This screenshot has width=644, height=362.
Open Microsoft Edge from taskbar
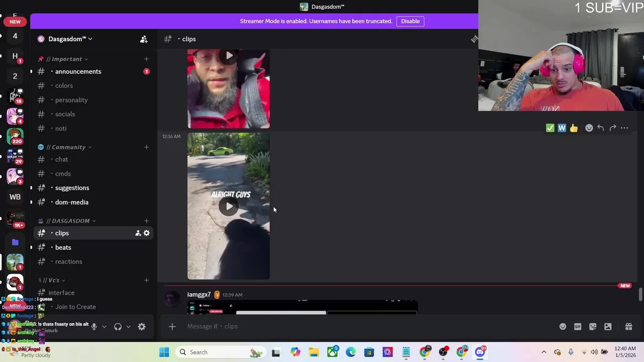click(x=351, y=352)
